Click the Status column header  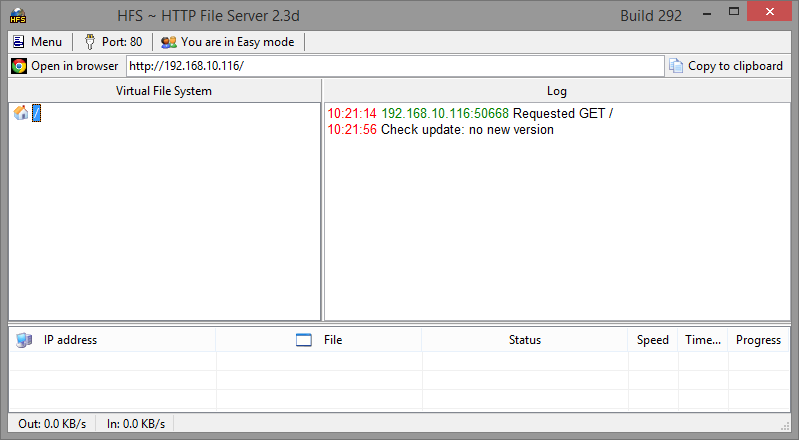tap(525, 340)
